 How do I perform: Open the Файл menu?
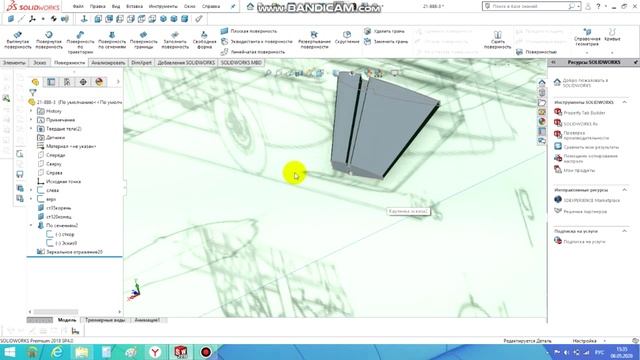pyautogui.click(x=78, y=7)
